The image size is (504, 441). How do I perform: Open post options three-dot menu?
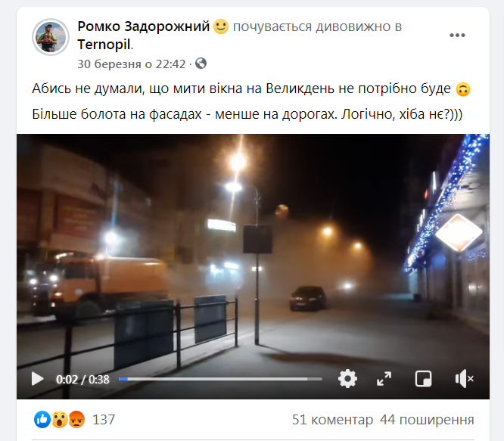457,36
